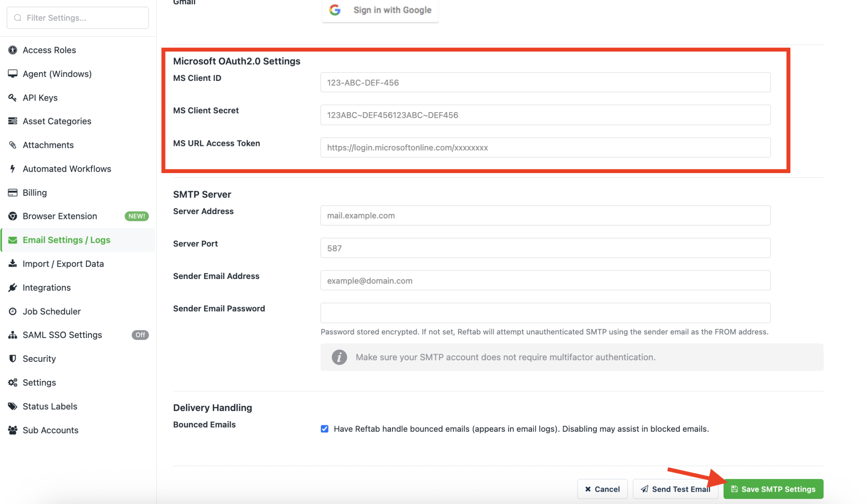The height and width of the screenshot is (504, 867).
Task: Click the MS URL Access Token field
Action: [x=545, y=148]
